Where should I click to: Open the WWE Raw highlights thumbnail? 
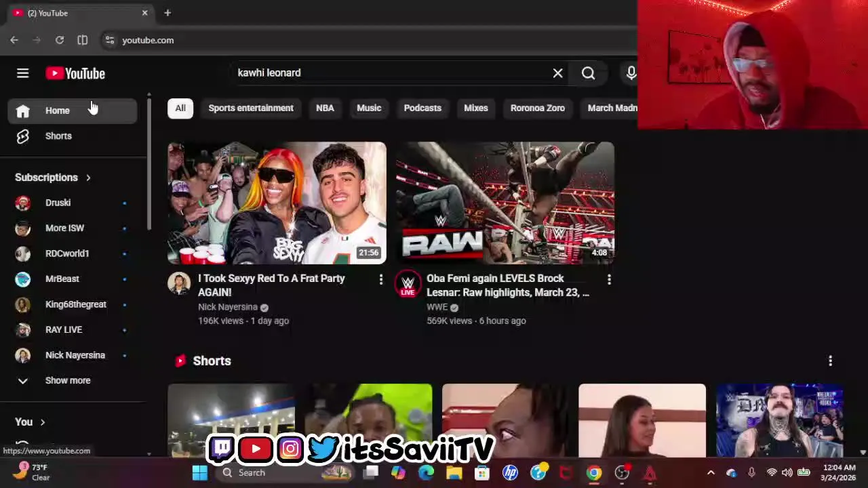(505, 203)
